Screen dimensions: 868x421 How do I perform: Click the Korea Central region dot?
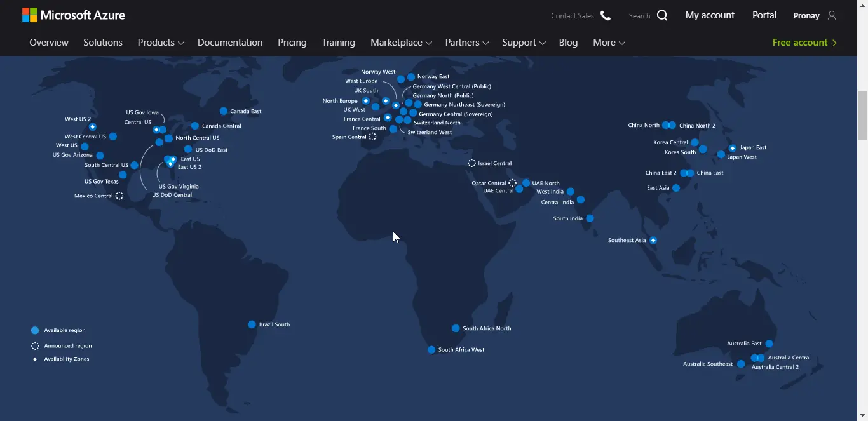[x=695, y=143]
